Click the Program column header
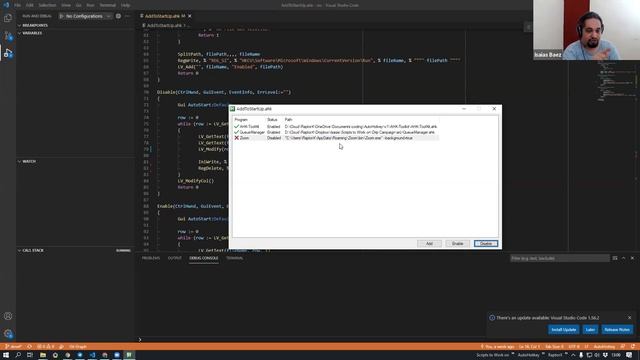The height and width of the screenshot is (360, 640). coord(249,120)
